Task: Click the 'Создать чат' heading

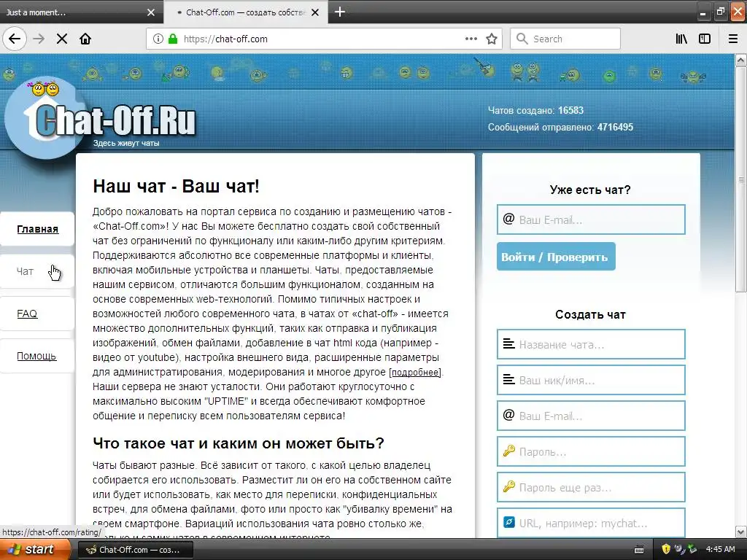Action: 591,315
